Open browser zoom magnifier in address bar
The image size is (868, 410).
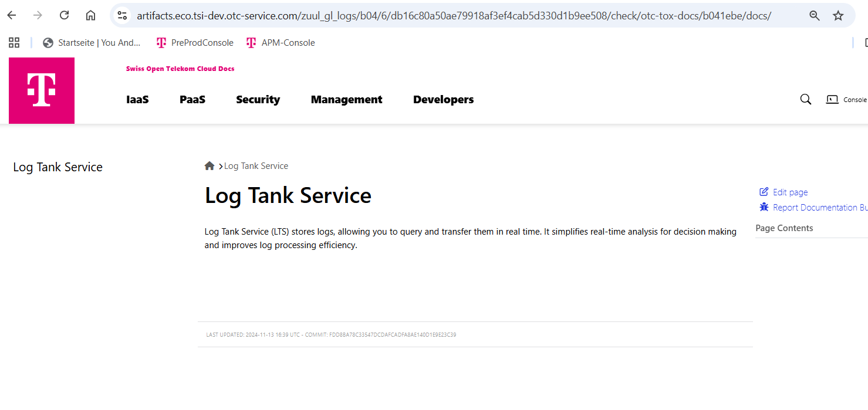pyautogui.click(x=815, y=16)
